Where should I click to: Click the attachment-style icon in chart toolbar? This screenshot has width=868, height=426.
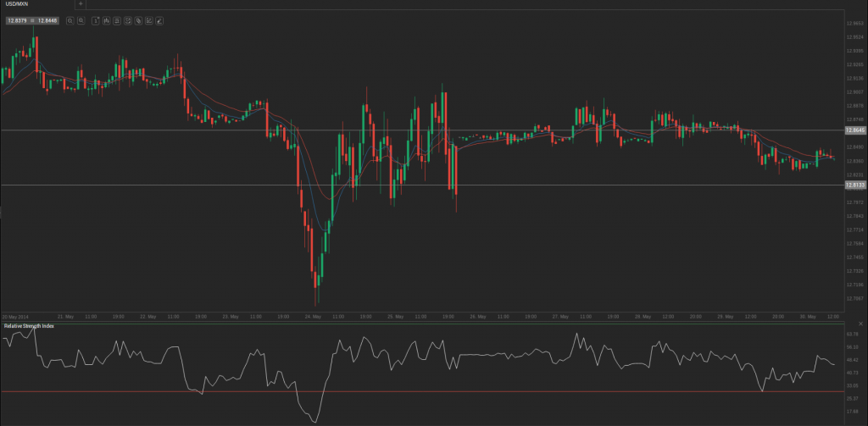click(x=138, y=20)
